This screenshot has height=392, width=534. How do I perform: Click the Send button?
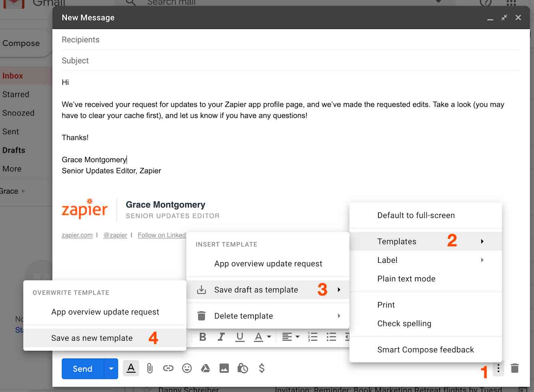[x=82, y=368]
